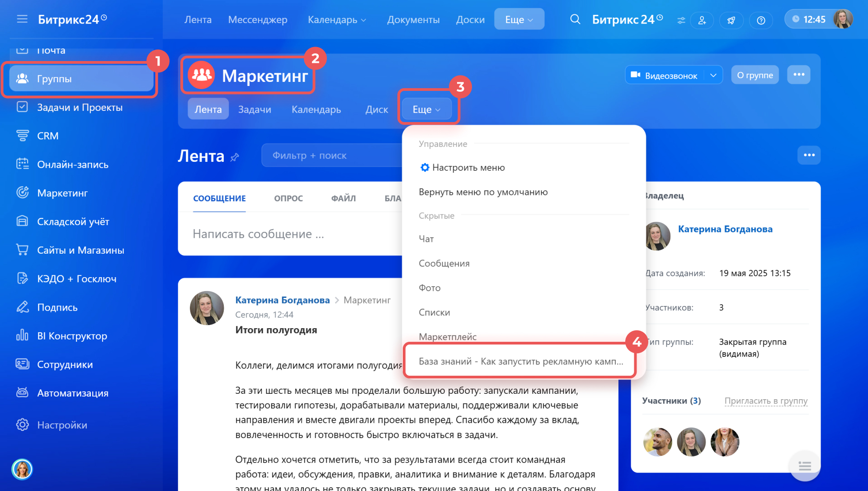The height and width of the screenshot is (491, 868).
Task: Expand the top Еще menu
Action: [519, 19]
